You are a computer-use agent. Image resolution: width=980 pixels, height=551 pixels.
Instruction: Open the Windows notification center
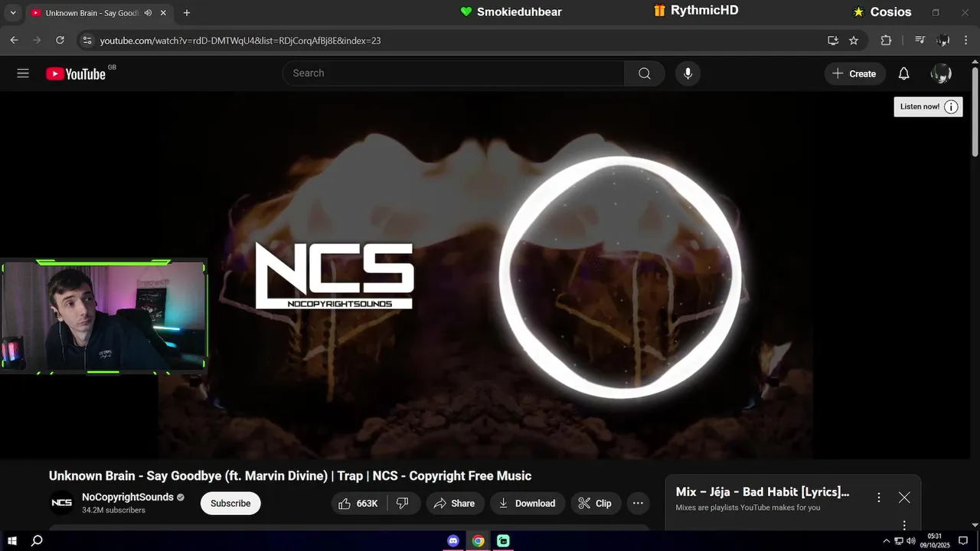pyautogui.click(x=963, y=541)
